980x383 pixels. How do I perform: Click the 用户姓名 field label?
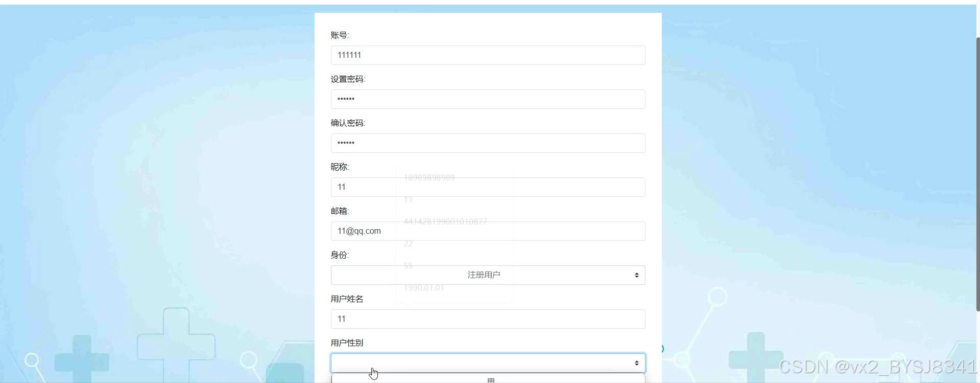pos(347,299)
